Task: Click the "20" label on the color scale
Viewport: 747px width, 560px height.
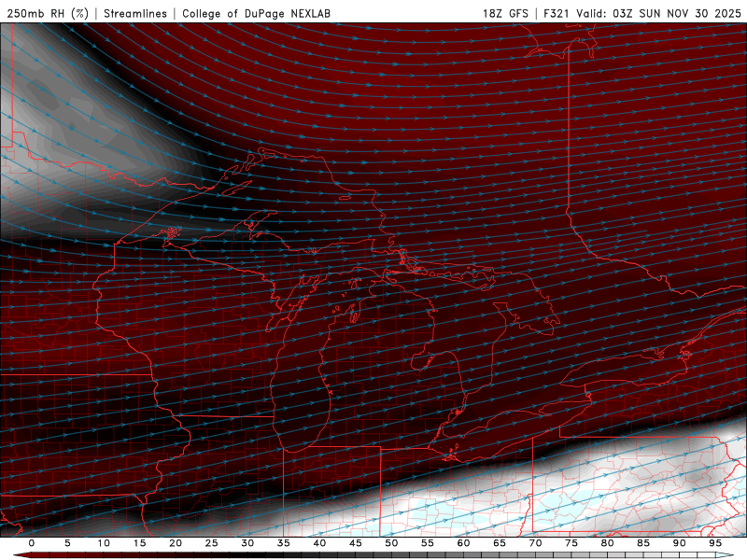Action: [x=176, y=543]
